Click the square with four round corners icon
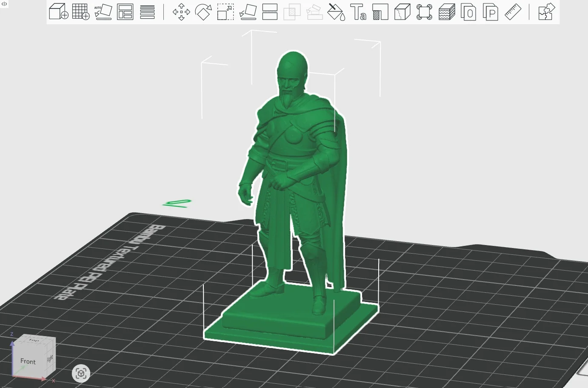Viewport: 588px width, 388px height. click(x=424, y=12)
